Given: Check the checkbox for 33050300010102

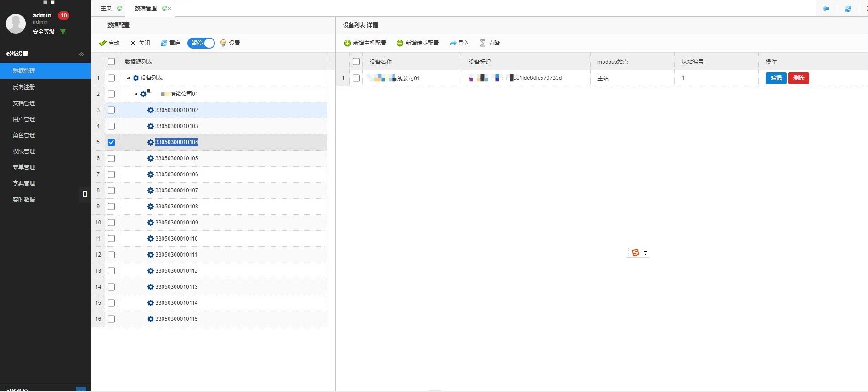Looking at the screenshot, I should point(111,110).
